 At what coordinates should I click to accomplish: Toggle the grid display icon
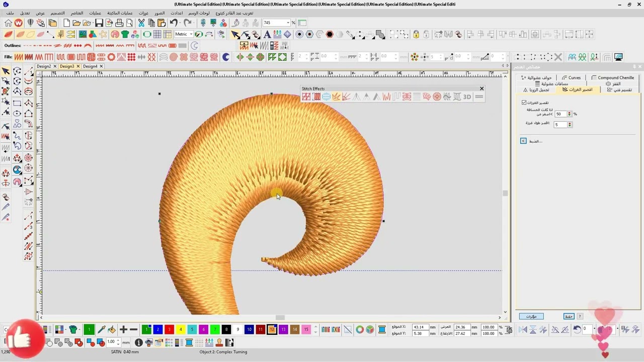point(157,35)
